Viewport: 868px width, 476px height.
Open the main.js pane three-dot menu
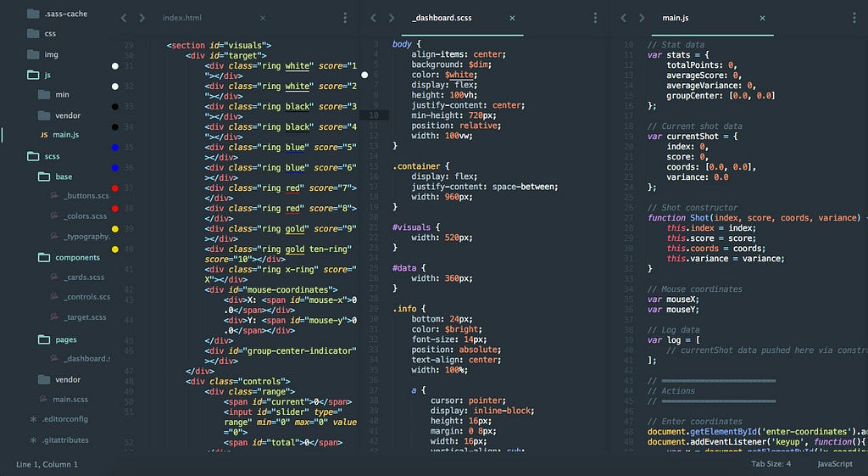(x=854, y=19)
